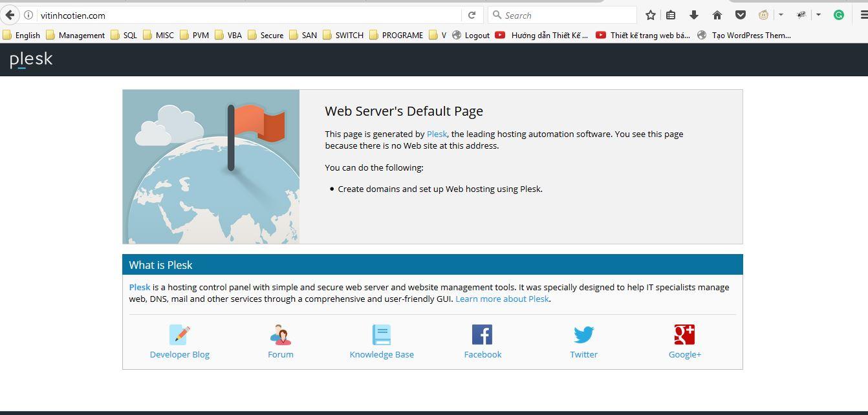
Task: Bookmark this page with the star icon
Action: point(651,15)
